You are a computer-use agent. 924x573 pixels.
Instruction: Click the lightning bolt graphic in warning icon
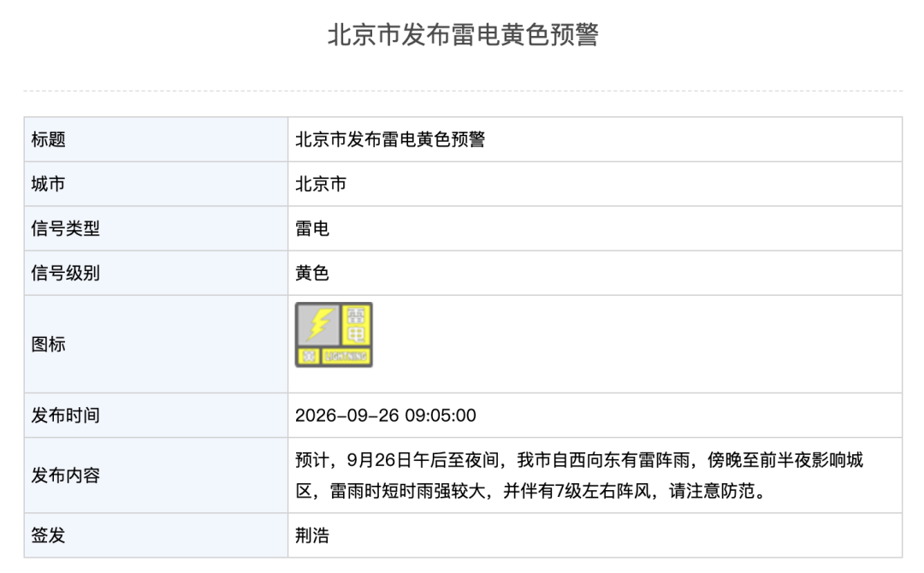(319, 324)
